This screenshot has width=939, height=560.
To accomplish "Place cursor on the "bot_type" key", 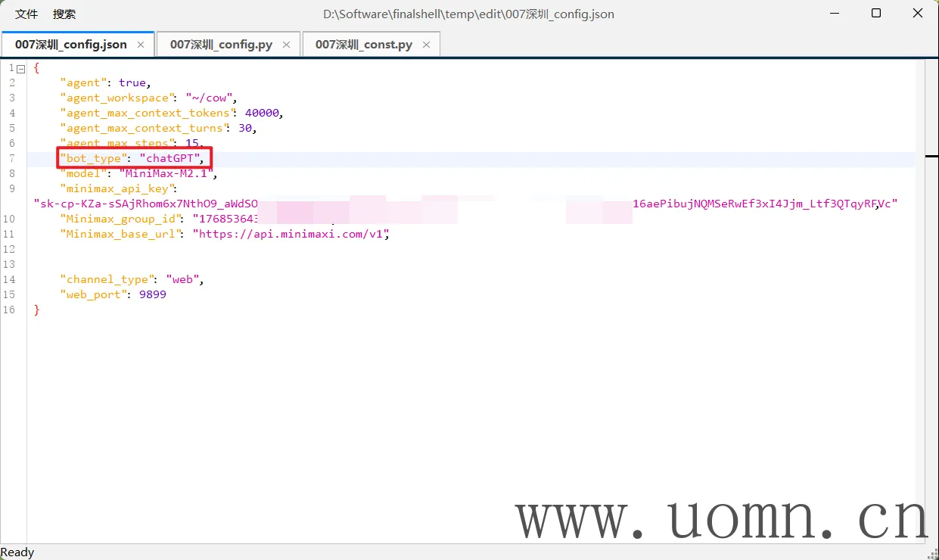I will tap(94, 158).
